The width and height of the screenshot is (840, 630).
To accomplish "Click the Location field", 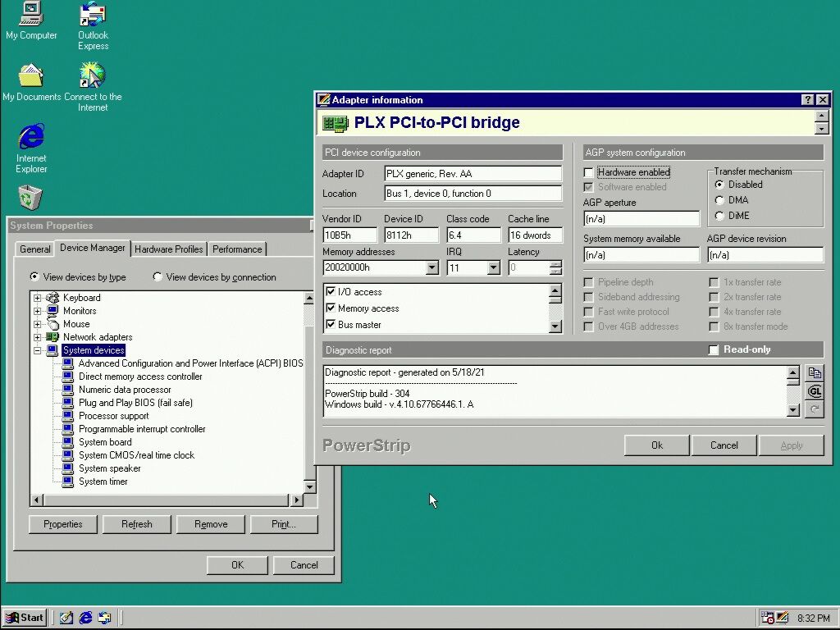I will (x=473, y=194).
